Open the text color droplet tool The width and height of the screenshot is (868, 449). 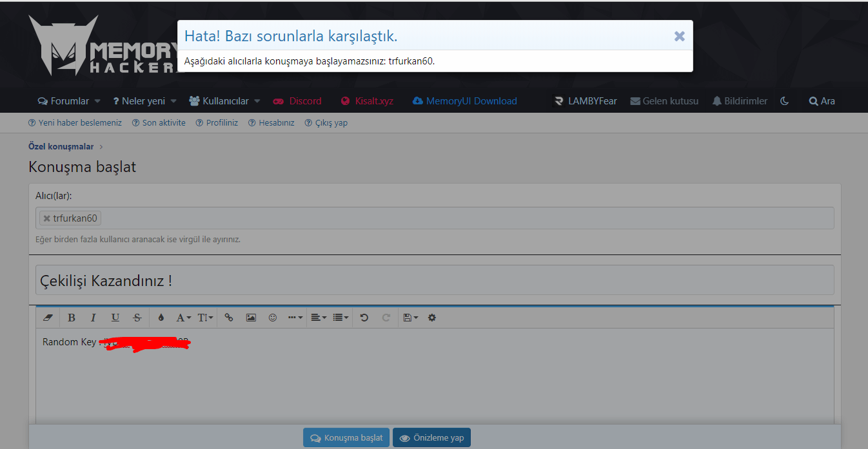[x=161, y=318]
